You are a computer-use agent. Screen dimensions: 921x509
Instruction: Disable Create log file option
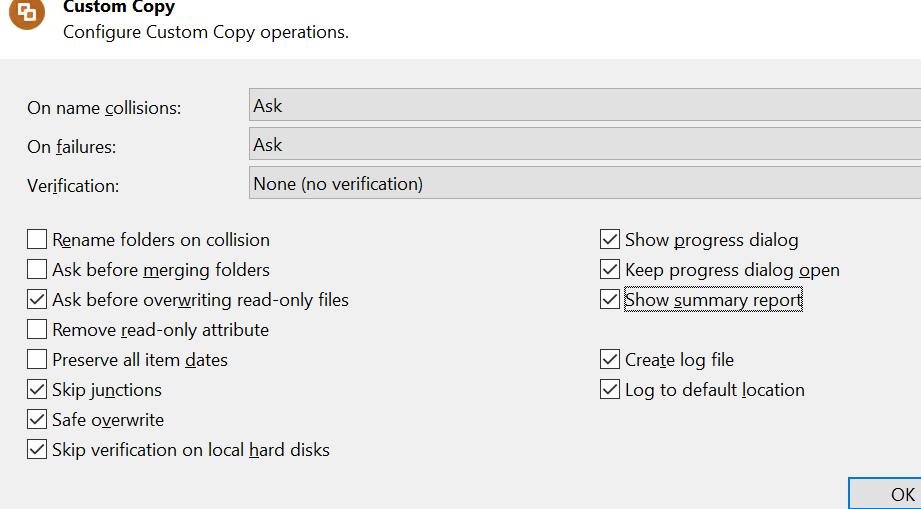610,360
